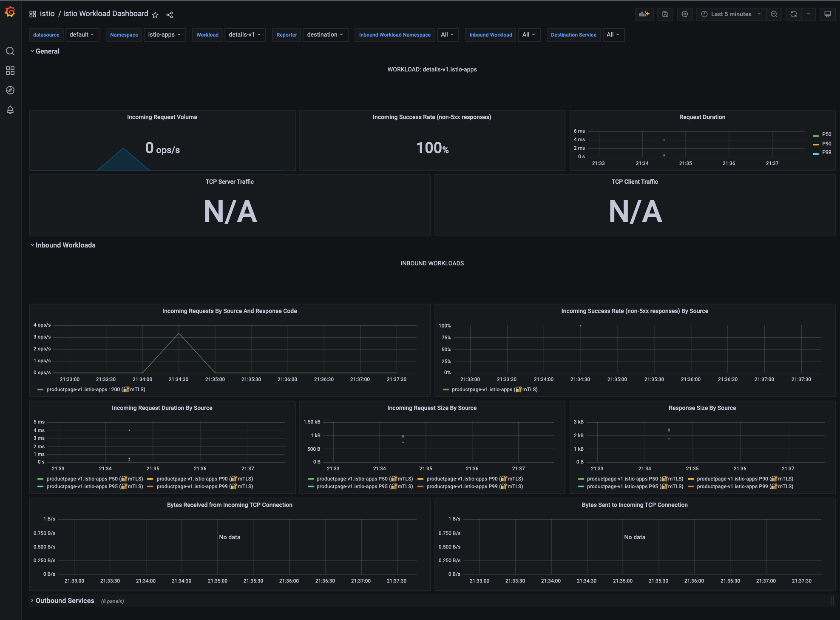Image resolution: width=840 pixels, height=620 pixels.
Task: Change the Last 5 minutes time range
Action: (730, 14)
